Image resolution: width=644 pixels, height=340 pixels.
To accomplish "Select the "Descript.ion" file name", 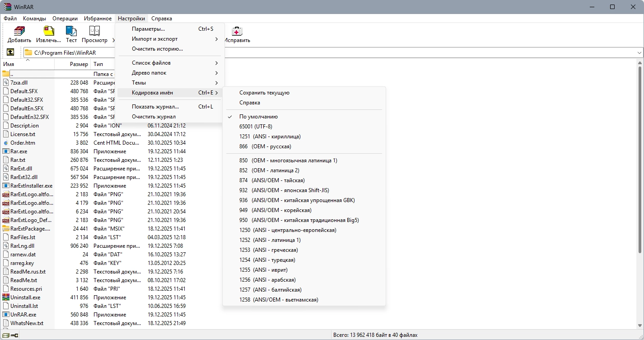I will pos(24,126).
